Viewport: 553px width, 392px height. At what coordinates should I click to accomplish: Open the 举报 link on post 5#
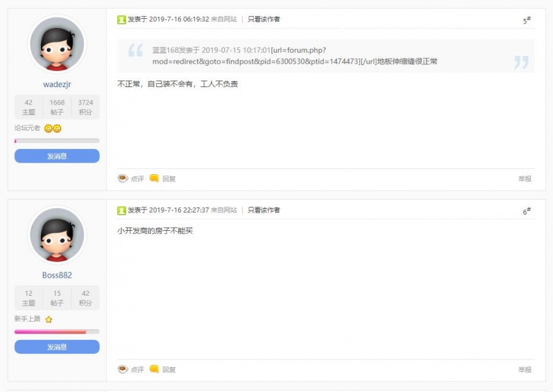coord(525,178)
